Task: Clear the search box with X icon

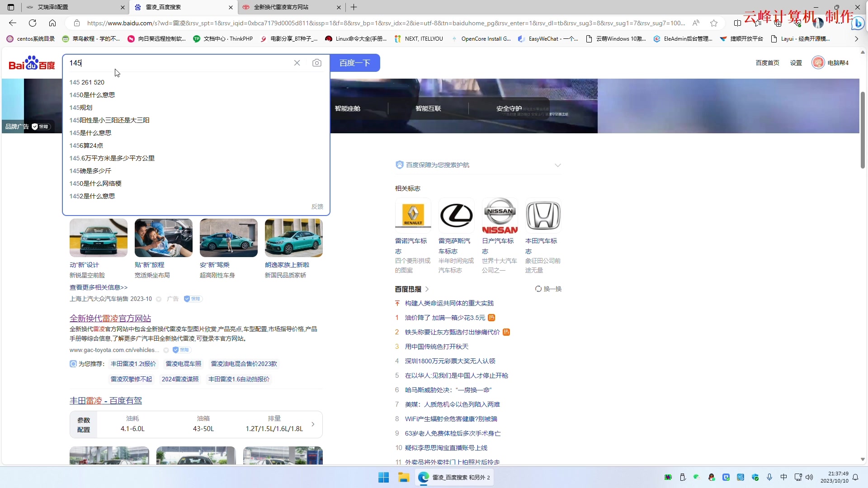Action: 297,63
